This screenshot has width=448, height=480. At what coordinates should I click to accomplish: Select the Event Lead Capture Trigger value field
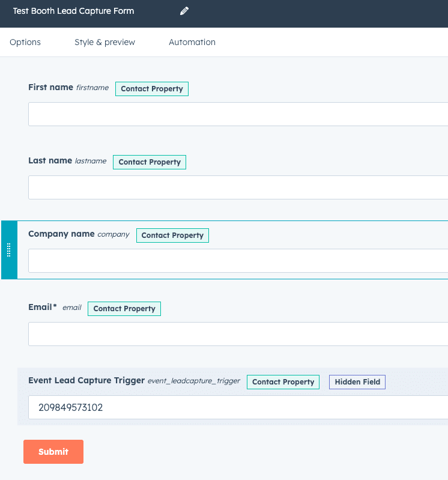point(238,407)
